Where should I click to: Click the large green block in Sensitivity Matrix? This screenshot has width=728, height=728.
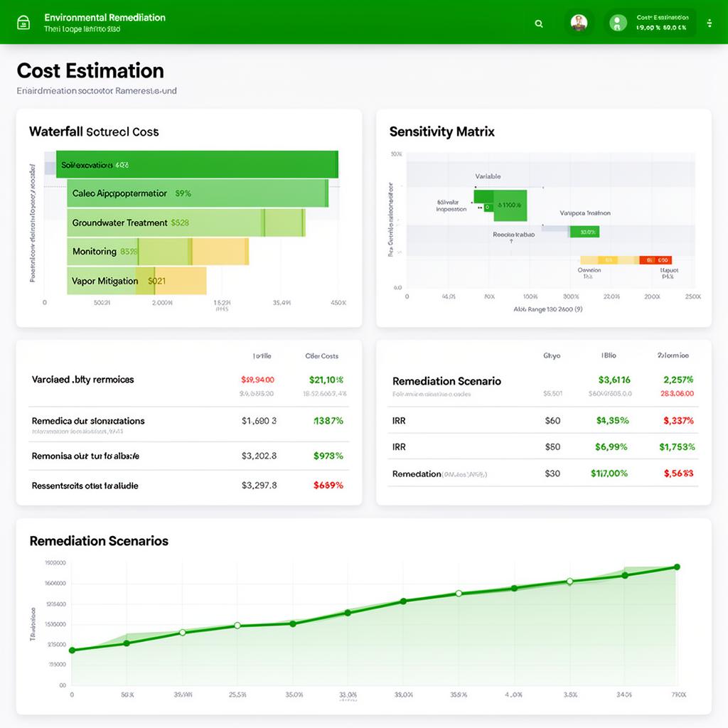(x=510, y=205)
